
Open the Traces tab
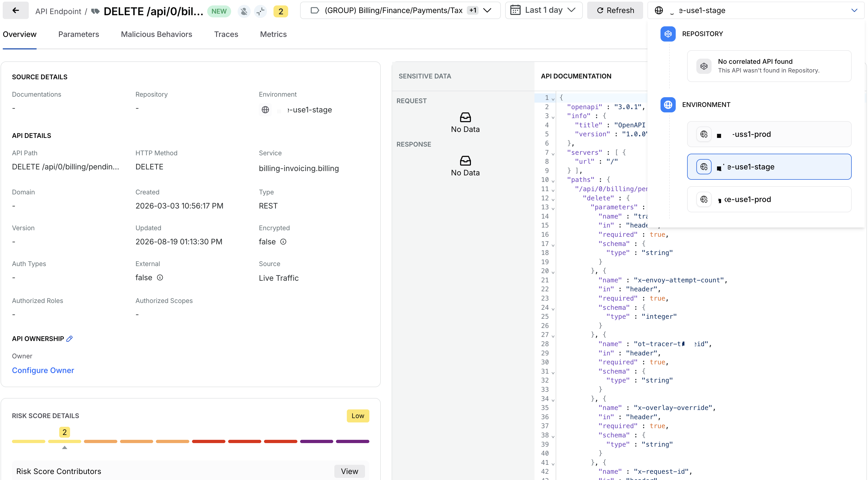coord(226,34)
